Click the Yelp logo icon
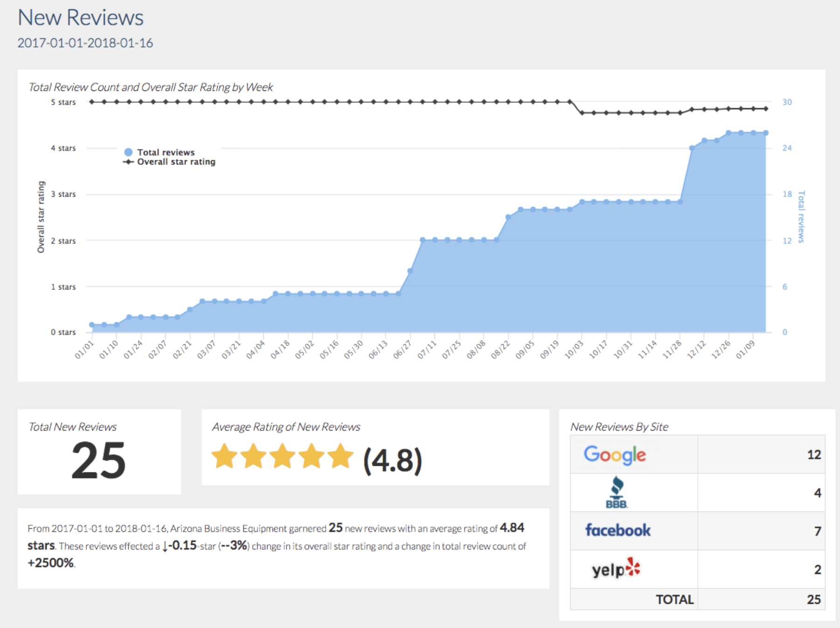 tap(616, 568)
